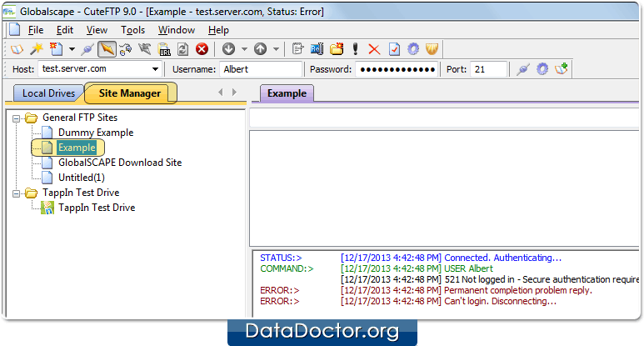The height and width of the screenshot is (346, 644).
Task: Click the Refresh icon in toolbar
Action: [182, 49]
